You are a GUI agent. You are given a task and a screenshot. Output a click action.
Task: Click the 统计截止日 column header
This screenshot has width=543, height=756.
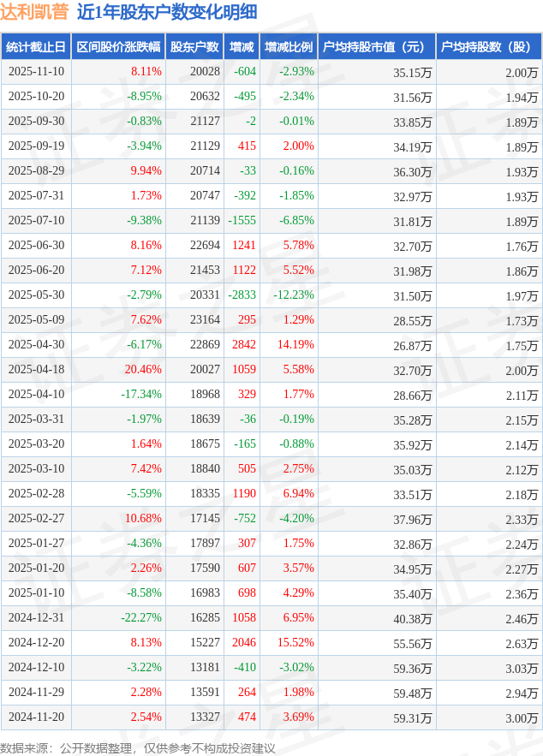click(35, 47)
